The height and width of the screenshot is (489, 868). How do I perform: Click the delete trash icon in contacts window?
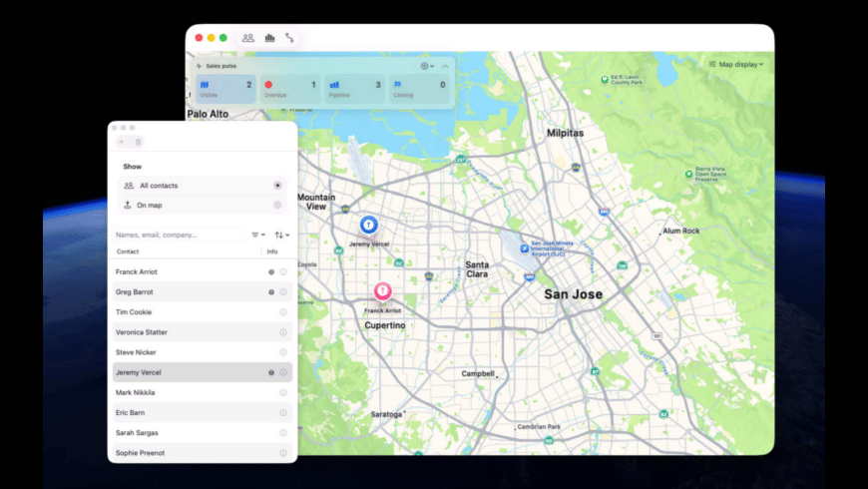(x=138, y=142)
